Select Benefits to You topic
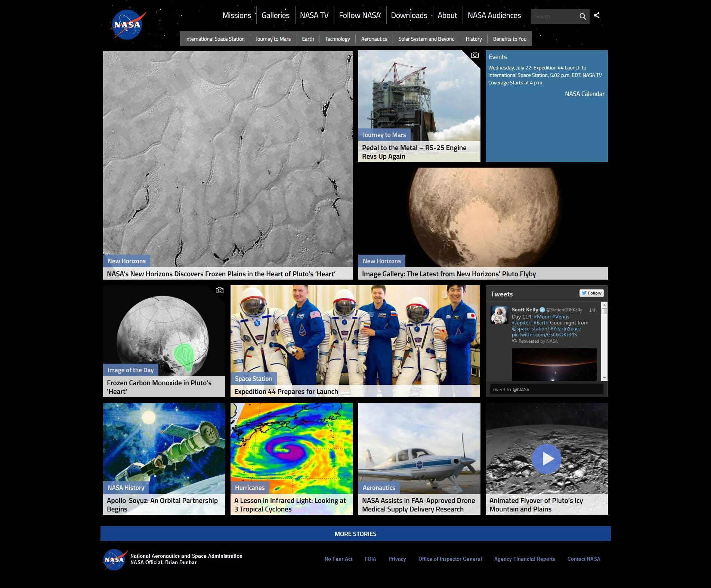The image size is (711, 588). [510, 39]
